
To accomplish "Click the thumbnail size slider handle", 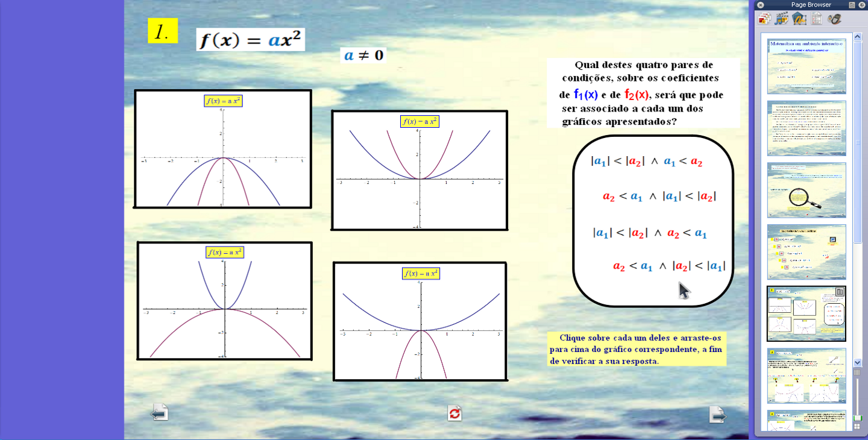I will click(857, 418).
